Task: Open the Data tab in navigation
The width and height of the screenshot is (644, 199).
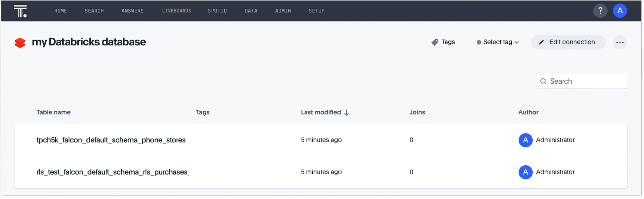Action: [x=251, y=11]
